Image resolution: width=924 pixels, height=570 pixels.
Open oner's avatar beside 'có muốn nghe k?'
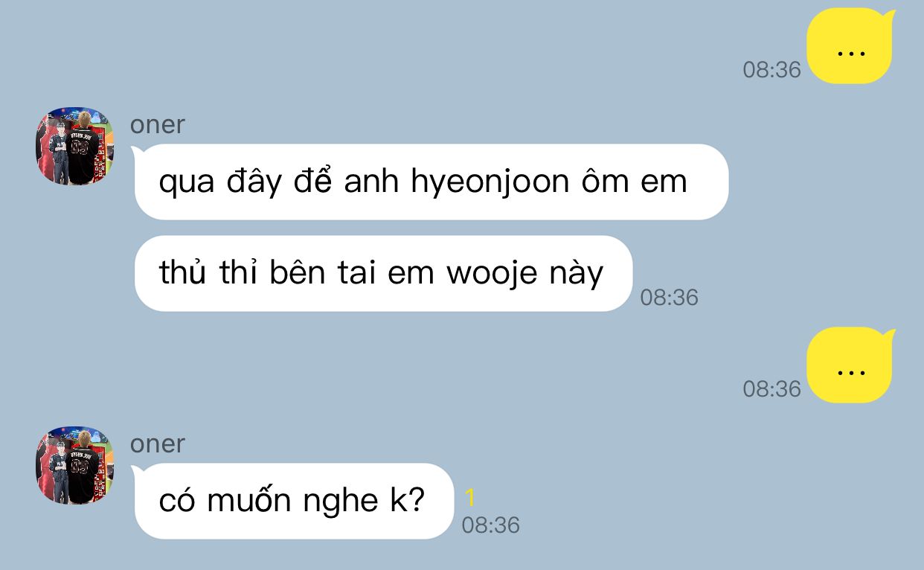[75, 465]
